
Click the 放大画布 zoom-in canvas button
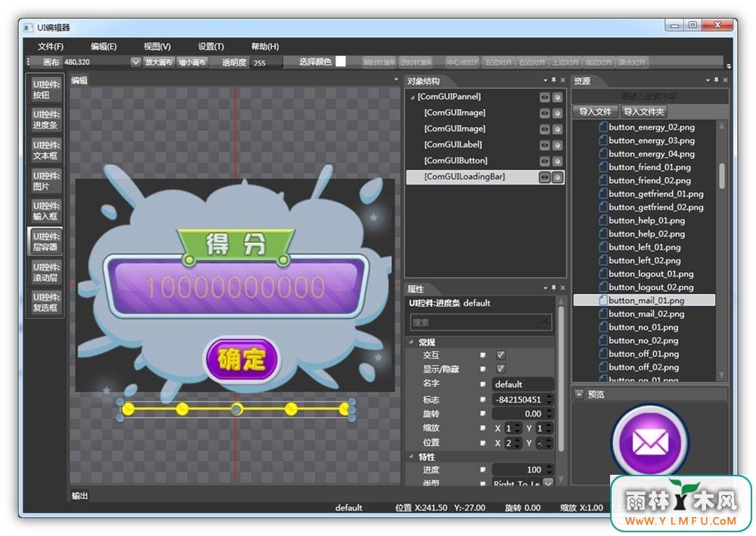[159, 62]
